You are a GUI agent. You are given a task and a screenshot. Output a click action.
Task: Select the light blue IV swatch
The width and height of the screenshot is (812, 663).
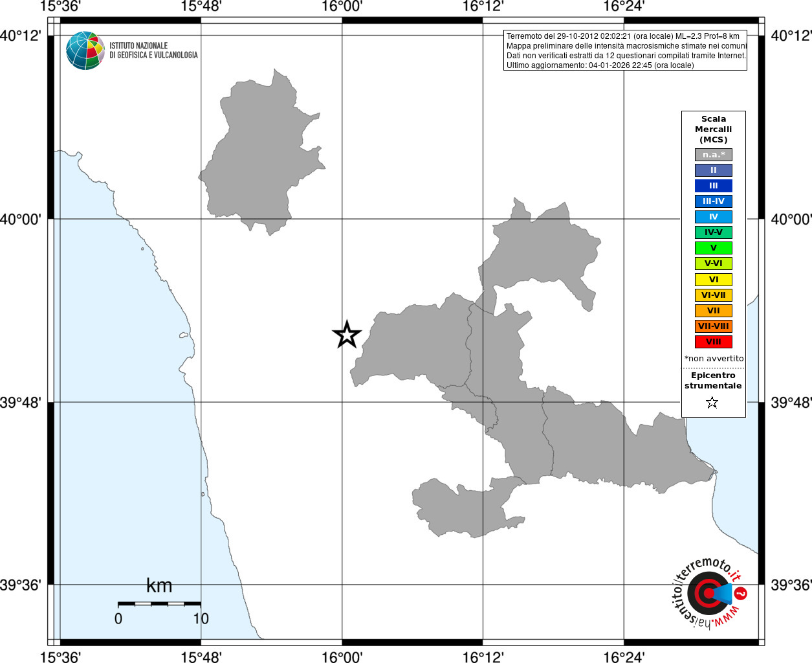click(x=714, y=217)
